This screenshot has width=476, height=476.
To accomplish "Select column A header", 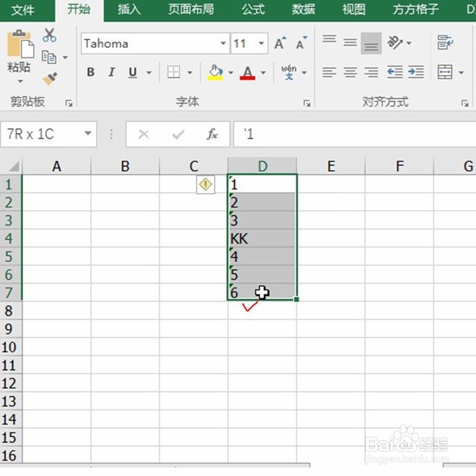I will click(56, 166).
